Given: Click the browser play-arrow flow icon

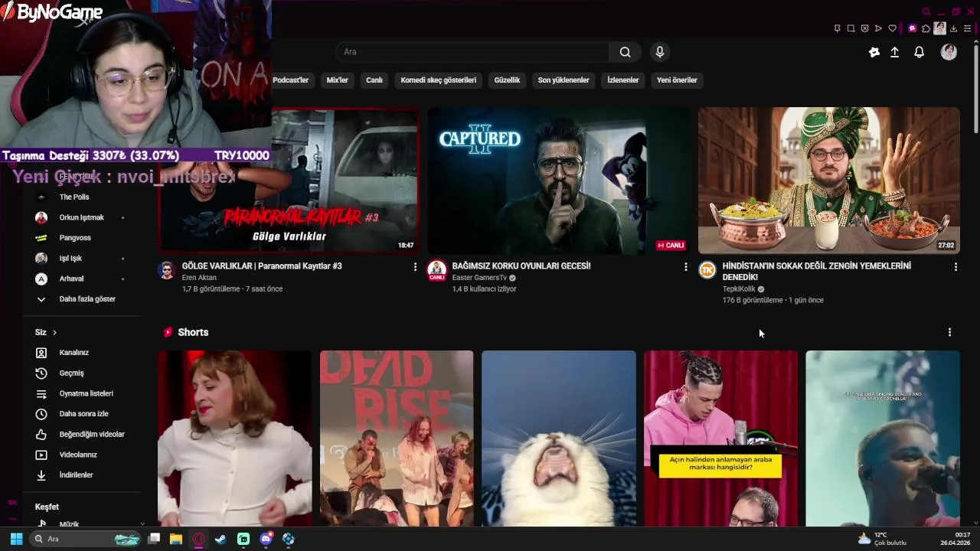Looking at the screenshot, I should pyautogui.click(x=878, y=28).
